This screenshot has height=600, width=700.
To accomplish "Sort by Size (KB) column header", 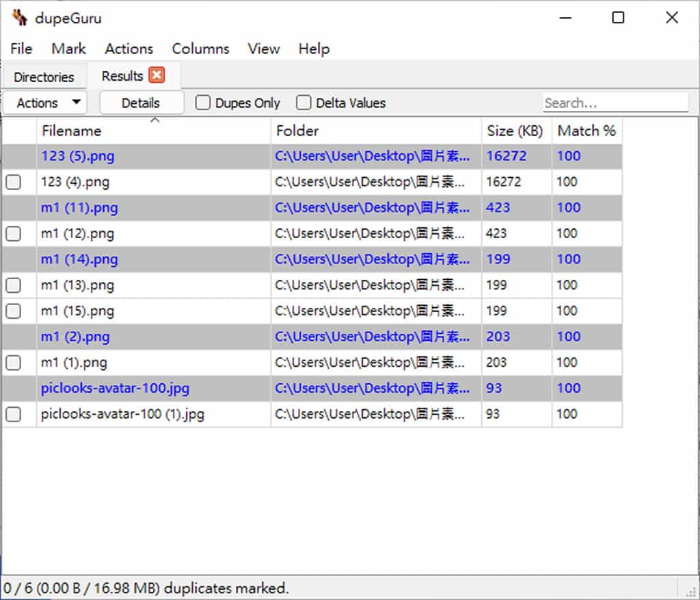I will coord(514,131).
